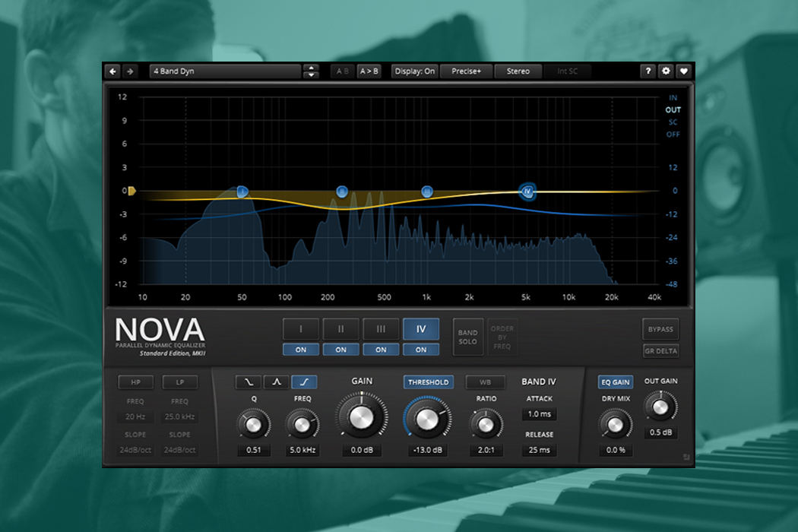The width and height of the screenshot is (798, 532).
Task: Click the 1.0 ms attack value
Action: pos(539,414)
